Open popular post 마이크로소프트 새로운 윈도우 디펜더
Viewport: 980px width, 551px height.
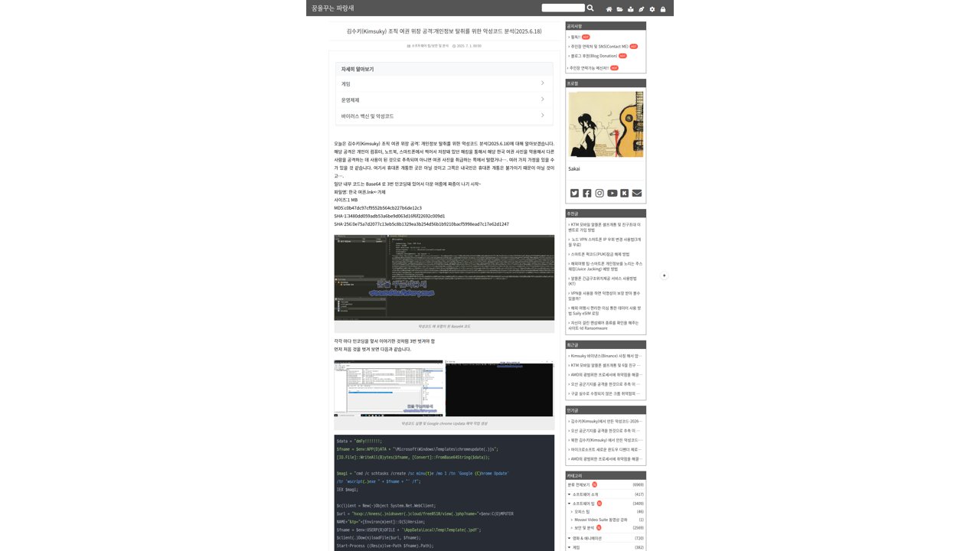coord(605,449)
